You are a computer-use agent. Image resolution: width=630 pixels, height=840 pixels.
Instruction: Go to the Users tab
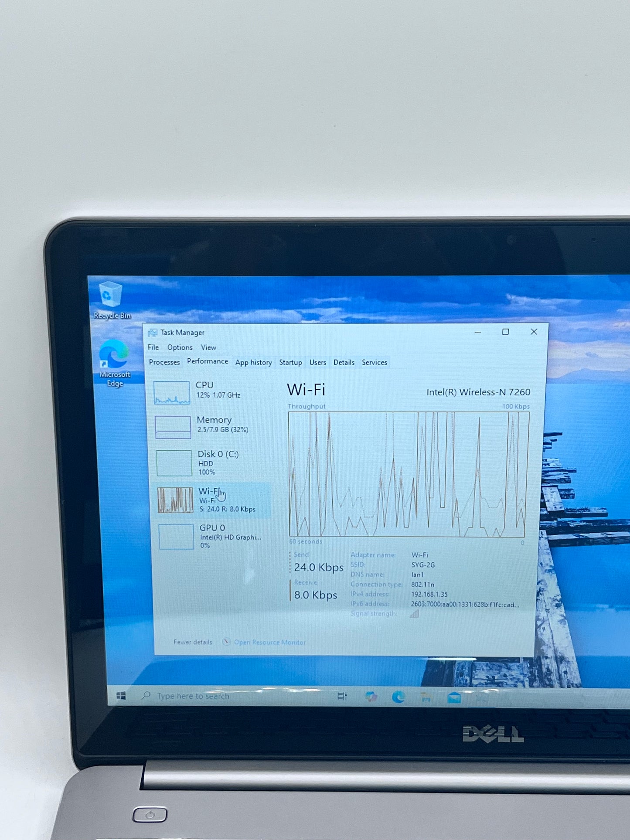tap(318, 362)
